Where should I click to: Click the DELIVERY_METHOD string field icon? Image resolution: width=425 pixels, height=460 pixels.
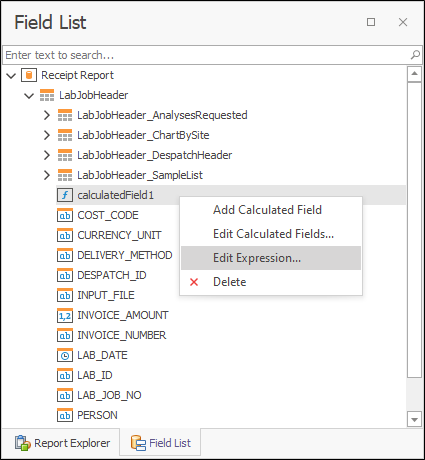pos(65,255)
